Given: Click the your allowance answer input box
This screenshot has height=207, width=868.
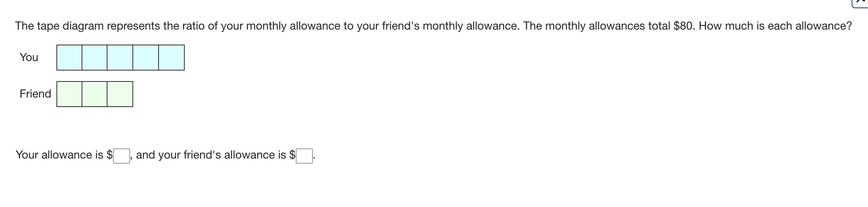Looking at the screenshot, I should coord(121,156).
